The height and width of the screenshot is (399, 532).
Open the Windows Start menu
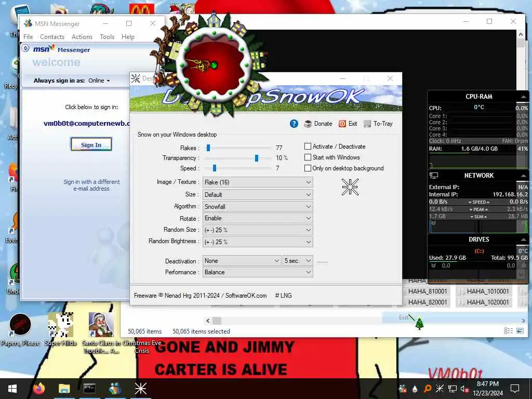click(x=12, y=389)
